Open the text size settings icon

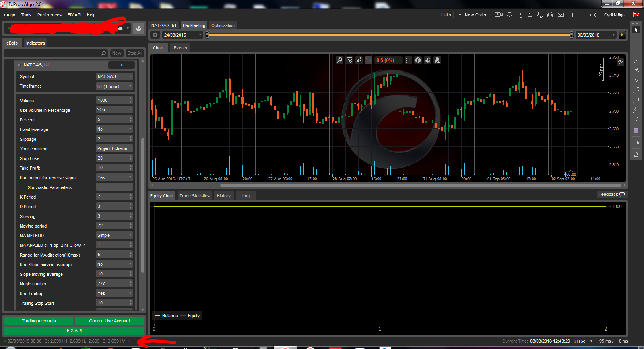tap(530, 15)
